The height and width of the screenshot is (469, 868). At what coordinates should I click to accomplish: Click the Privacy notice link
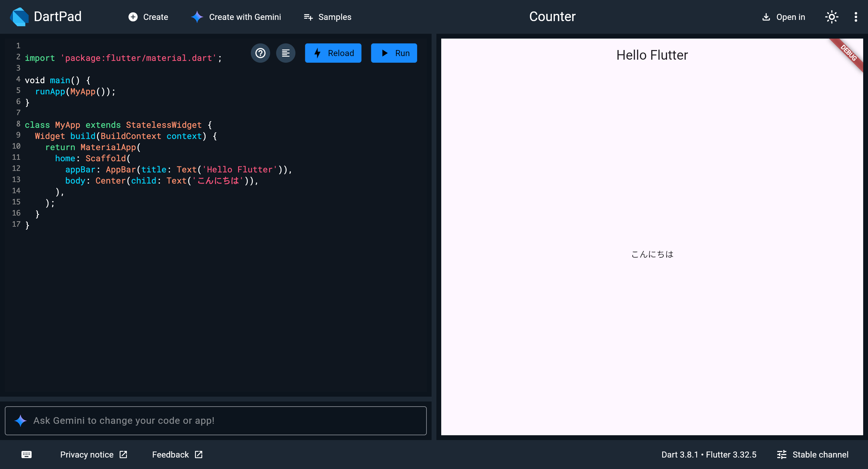tap(86, 455)
